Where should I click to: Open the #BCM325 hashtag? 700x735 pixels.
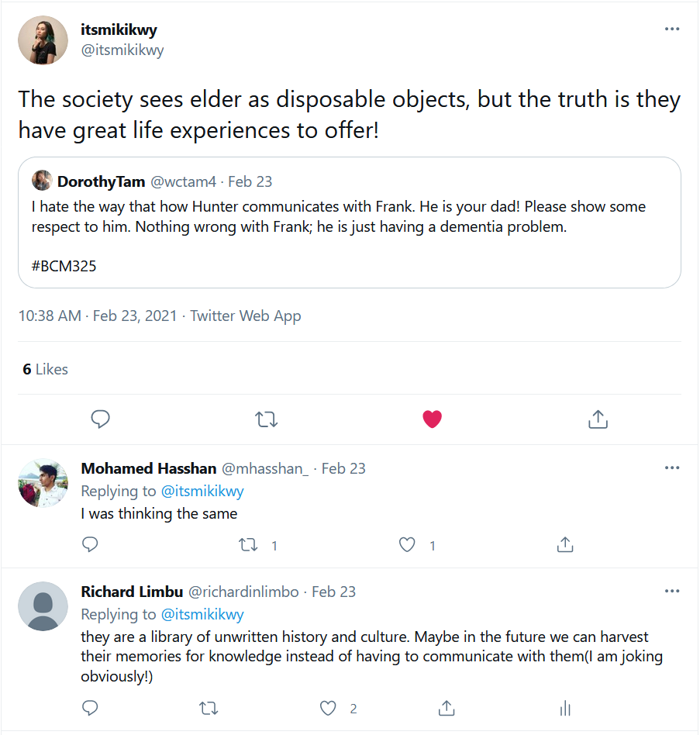pos(64,266)
